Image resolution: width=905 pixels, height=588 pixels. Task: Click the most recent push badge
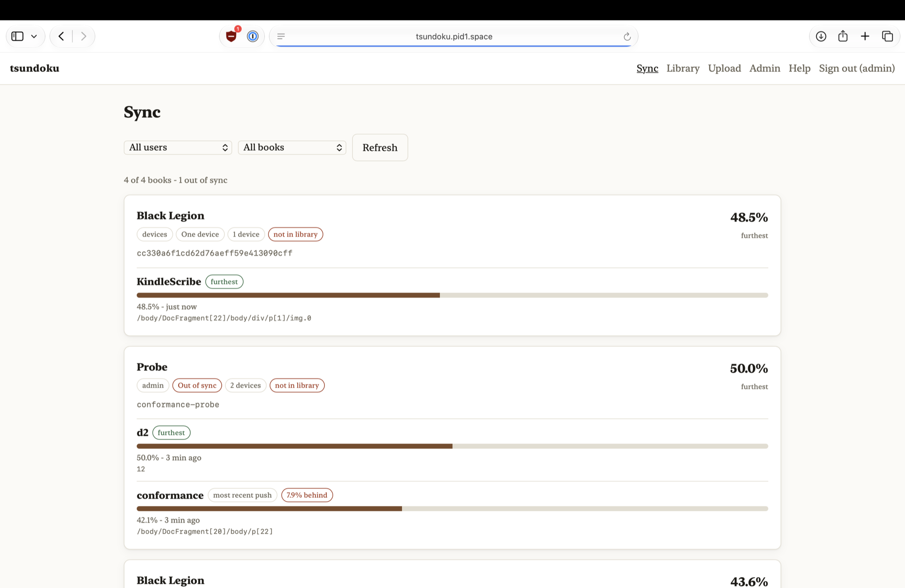pyautogui.click(x=242, y=495)
